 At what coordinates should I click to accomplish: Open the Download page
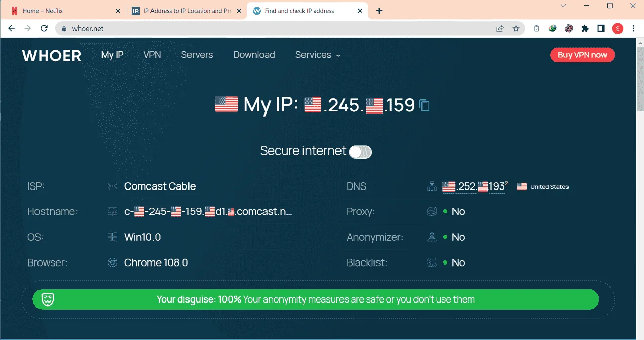click(x=254, y=55)
